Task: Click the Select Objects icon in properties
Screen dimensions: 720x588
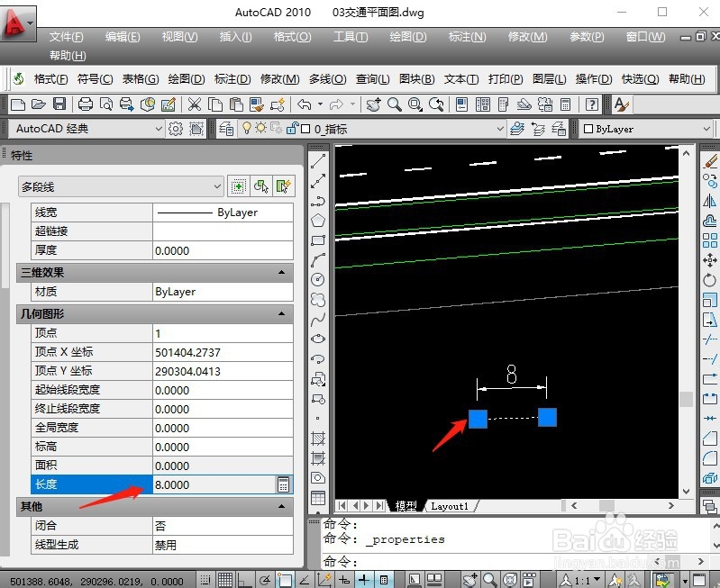Action: click(x=261, y=186)
